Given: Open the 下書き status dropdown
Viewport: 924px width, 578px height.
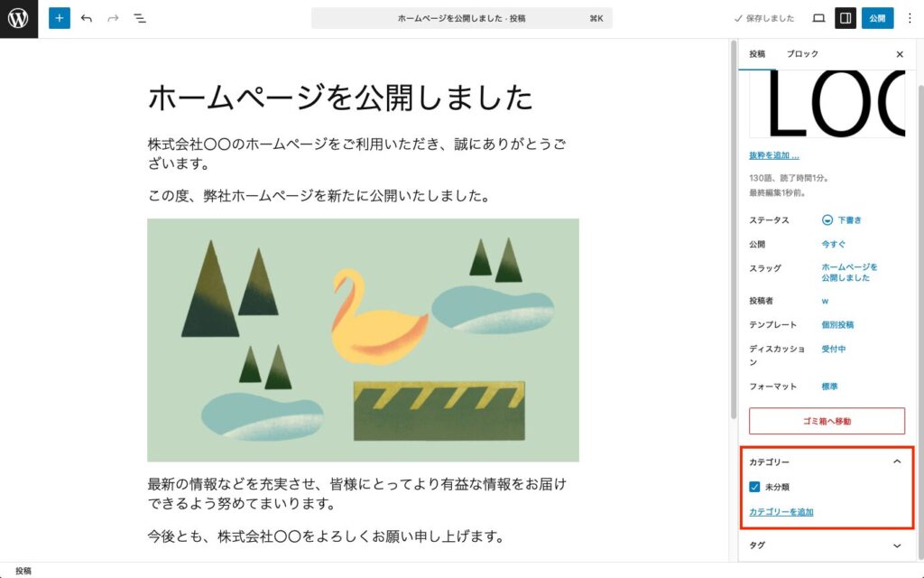Looking at the screenshot, I should click(x=841, y=219).
